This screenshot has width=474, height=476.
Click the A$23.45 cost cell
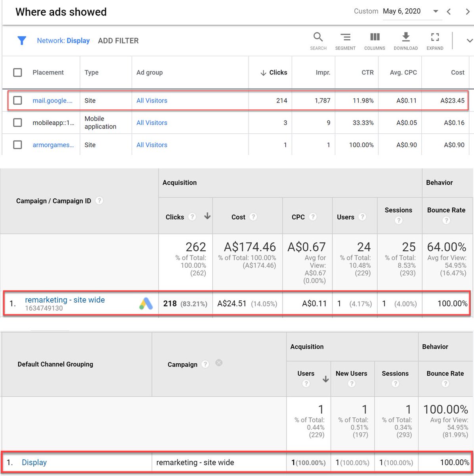point(452,101)
